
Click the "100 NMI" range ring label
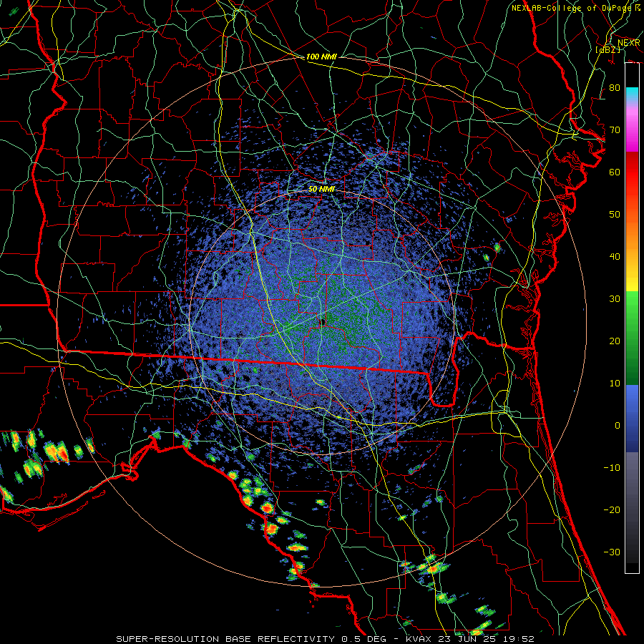tap(321, 57)
